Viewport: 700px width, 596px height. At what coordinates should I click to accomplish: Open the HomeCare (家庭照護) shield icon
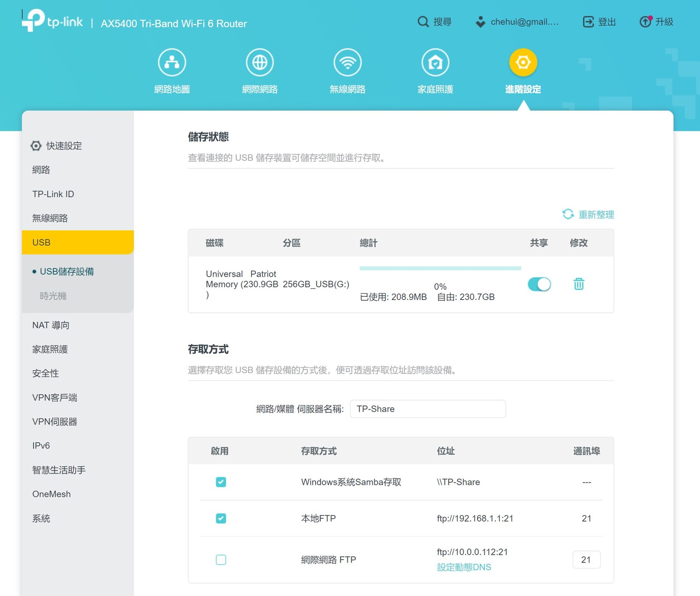point(435,63)
